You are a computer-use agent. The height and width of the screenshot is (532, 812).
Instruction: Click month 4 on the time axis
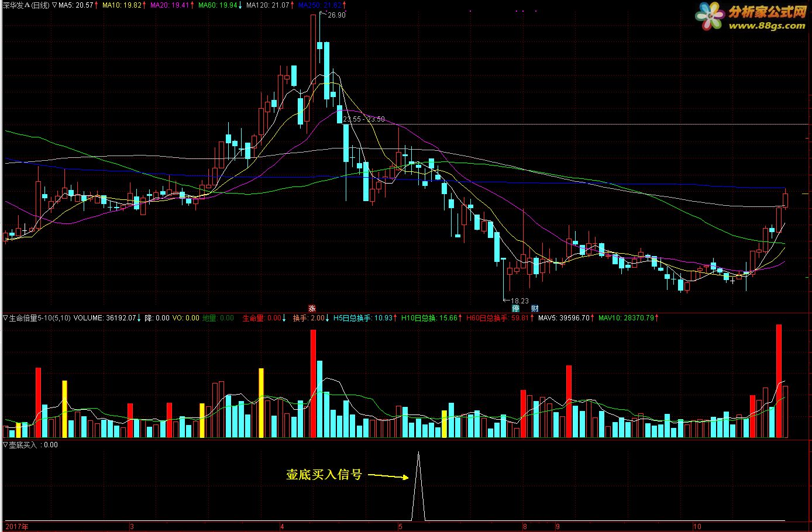tap(281, 527)
